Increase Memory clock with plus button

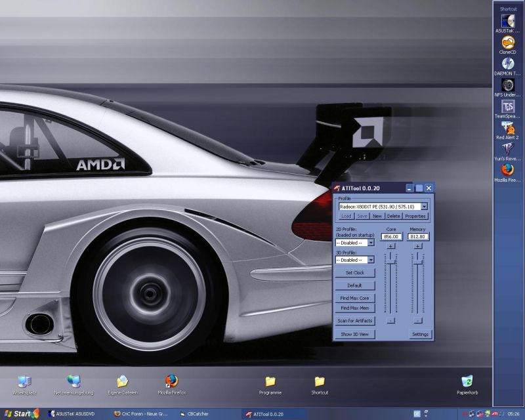click(417, 246)
